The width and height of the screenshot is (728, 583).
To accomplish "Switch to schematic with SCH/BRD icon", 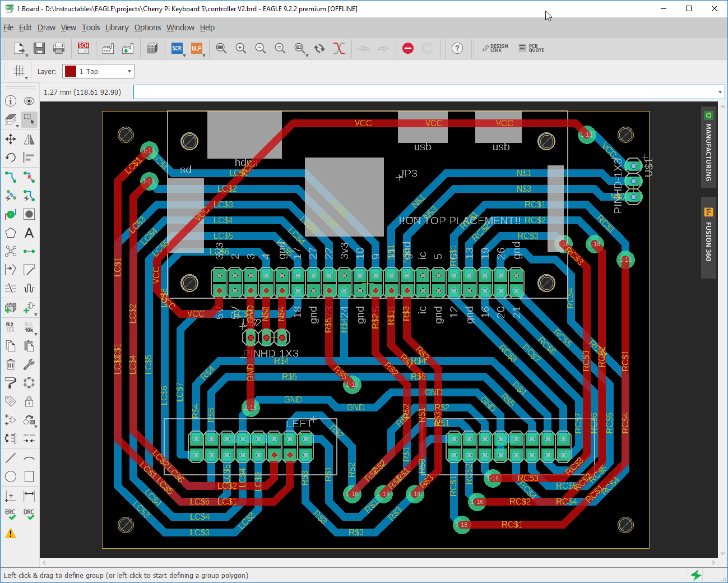I will pos(84,48).
